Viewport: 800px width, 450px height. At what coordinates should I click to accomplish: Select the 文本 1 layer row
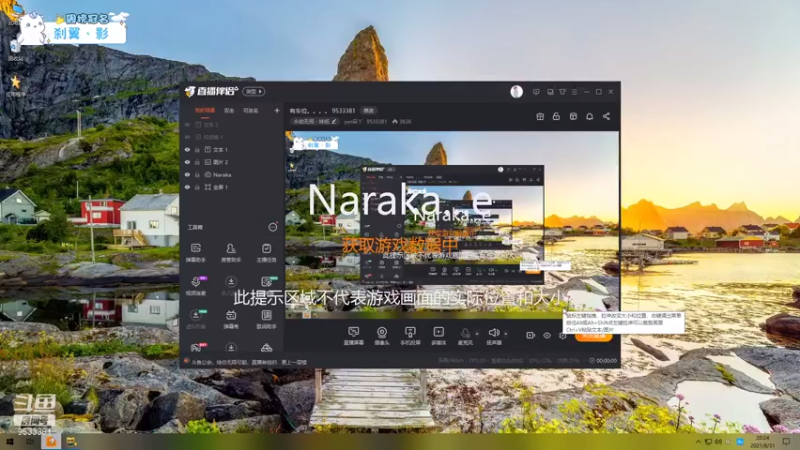(232, 150)
